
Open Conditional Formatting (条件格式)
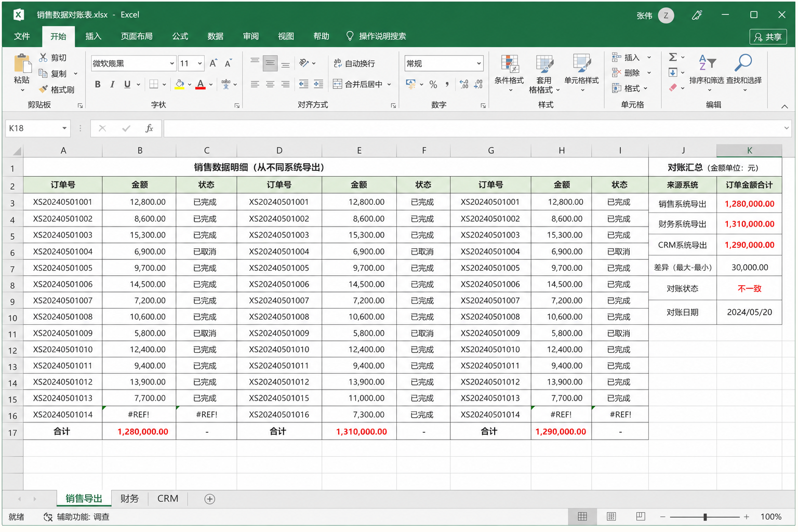pos(509,73)
